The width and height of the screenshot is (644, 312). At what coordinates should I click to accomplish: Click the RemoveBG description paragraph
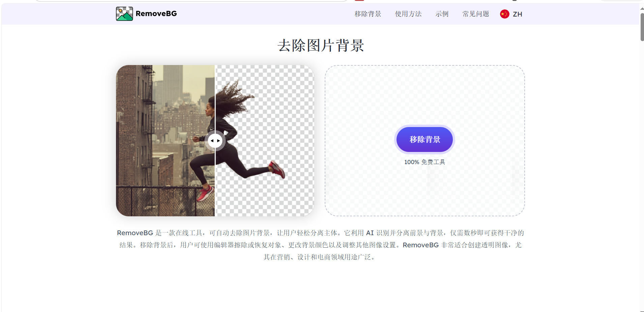coord(320,245)
